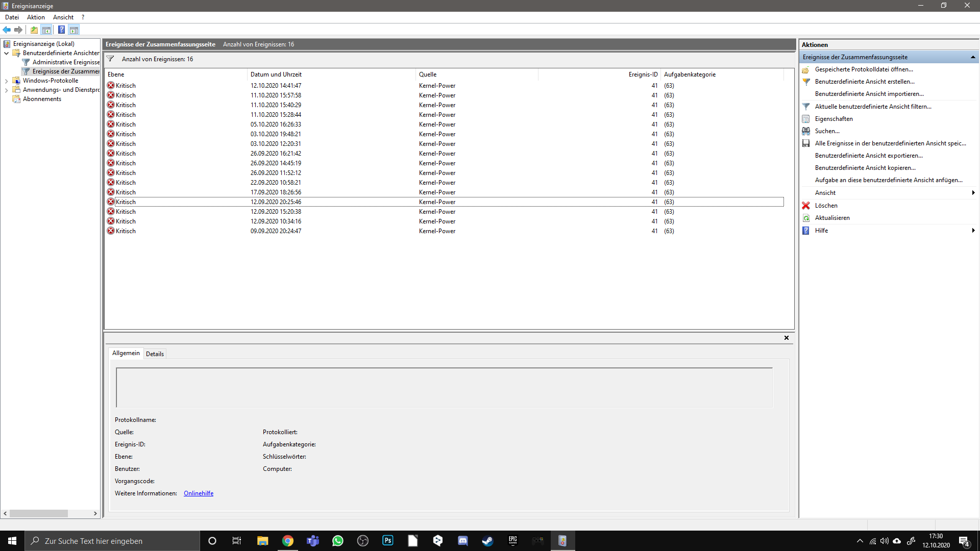Open Eigenschaften in the actions pane
The image size is (980, 551).
click(x=834, y=119)
